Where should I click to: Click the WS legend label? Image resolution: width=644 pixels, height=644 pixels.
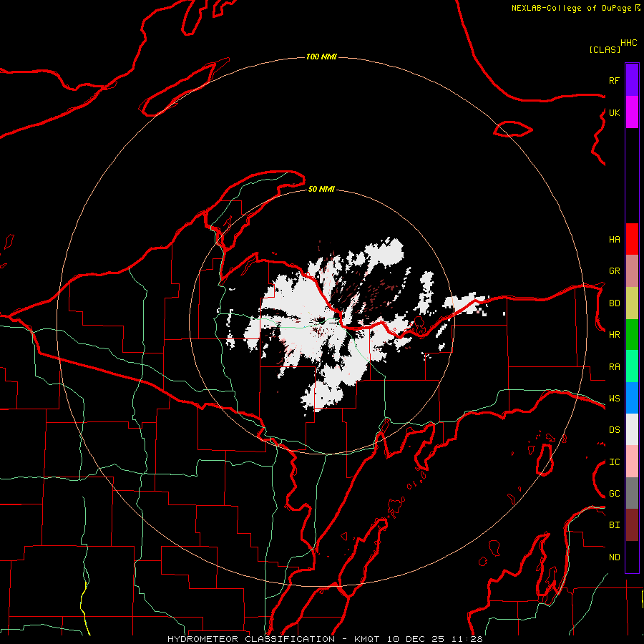615,399
